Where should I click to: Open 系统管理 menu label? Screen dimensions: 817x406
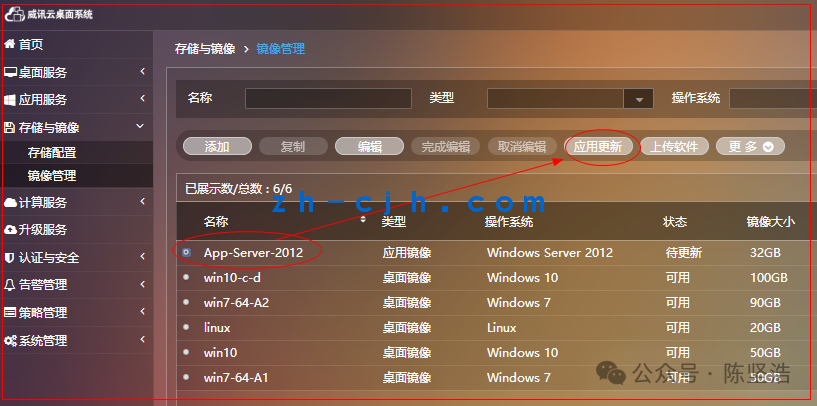coord(43,341)
